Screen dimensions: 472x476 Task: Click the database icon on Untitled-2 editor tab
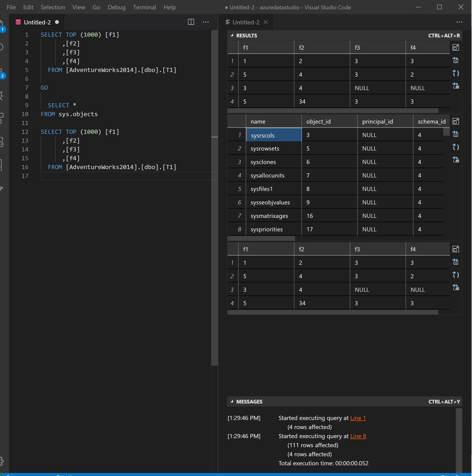[19, 22]
